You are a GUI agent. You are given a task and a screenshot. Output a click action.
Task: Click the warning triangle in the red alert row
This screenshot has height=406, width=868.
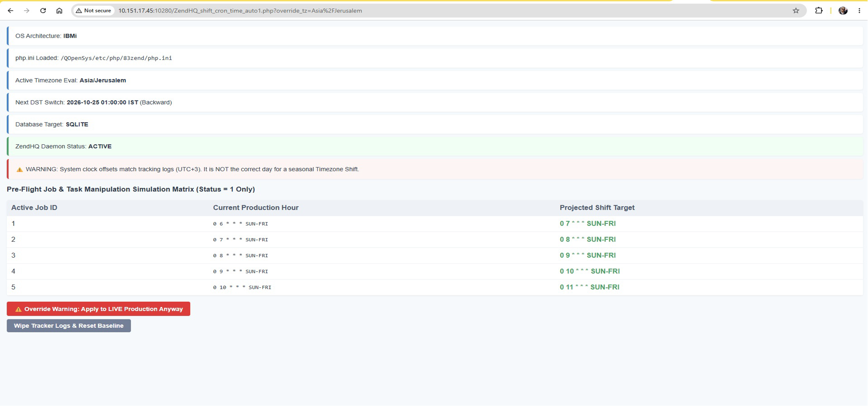pyautogui.click(x=20, y=169)
